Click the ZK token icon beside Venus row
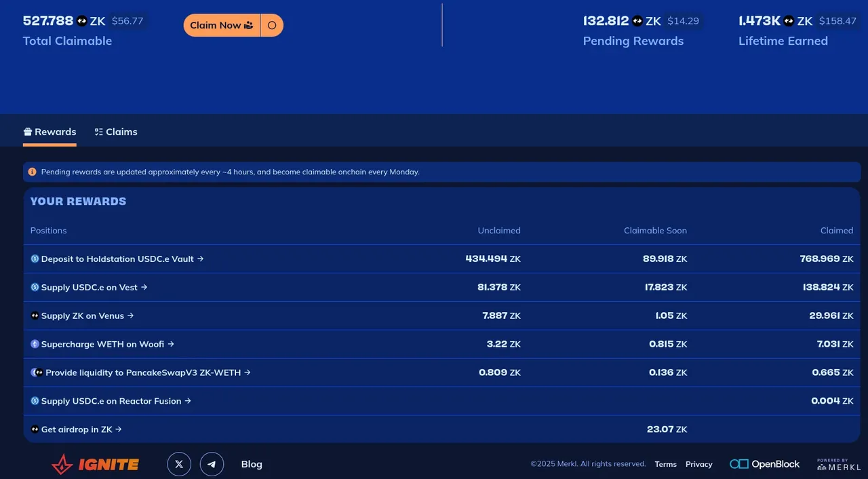Image resolution: width=868 pixels, height=479 pixels. point(35,315)
